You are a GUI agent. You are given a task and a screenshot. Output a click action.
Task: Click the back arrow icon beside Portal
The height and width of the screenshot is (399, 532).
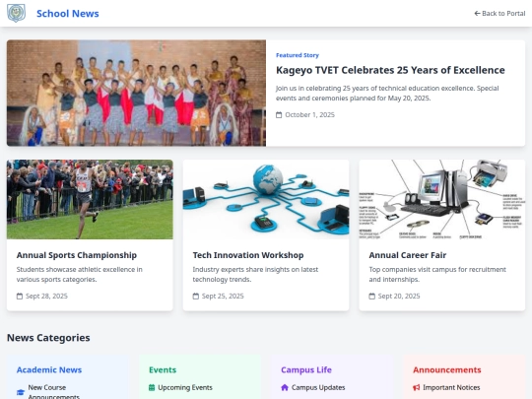(x=477, y=13)
